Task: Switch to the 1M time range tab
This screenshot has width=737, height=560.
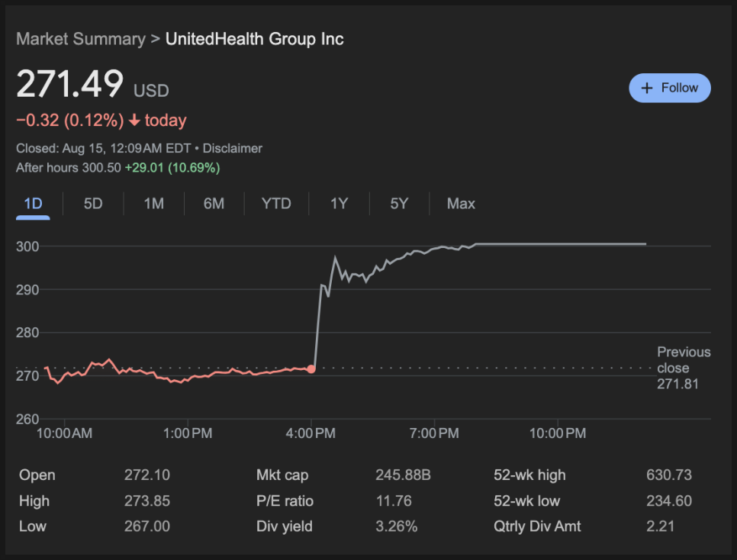Action: 153,204
